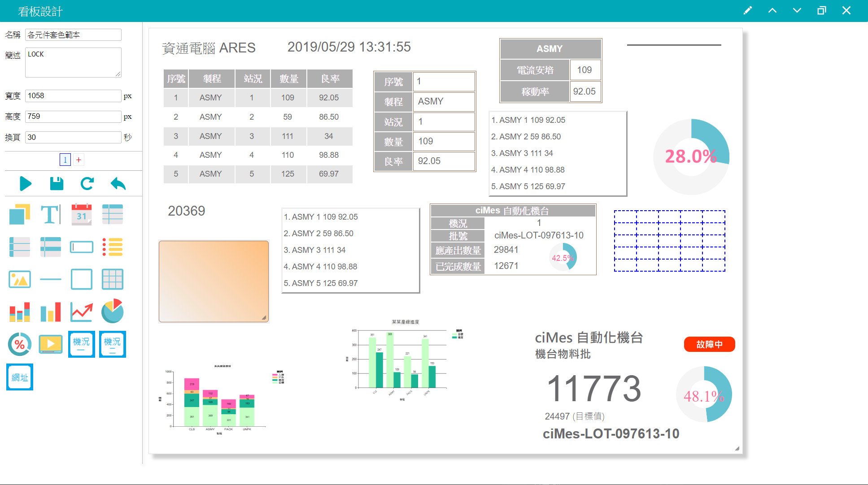Select the green grouped bar chart

click(x=405, y=359)
